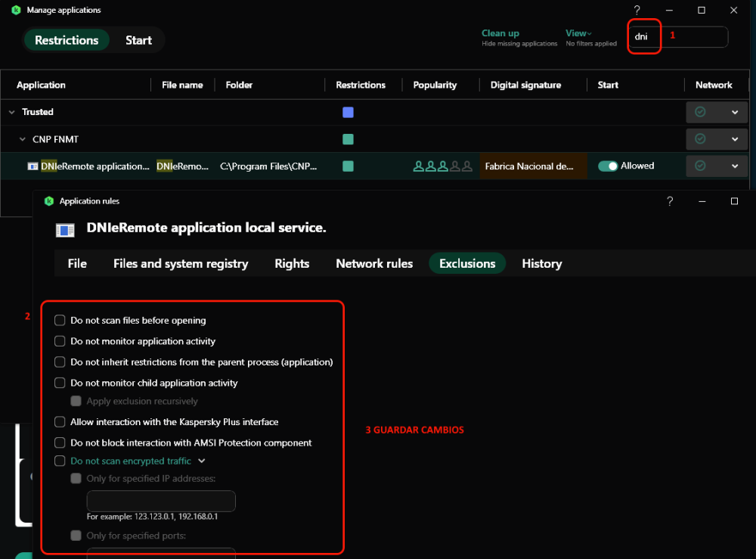Click the network status check icon for CNP FNMT
Screen dimensions: 756x559
coord(700,139)
